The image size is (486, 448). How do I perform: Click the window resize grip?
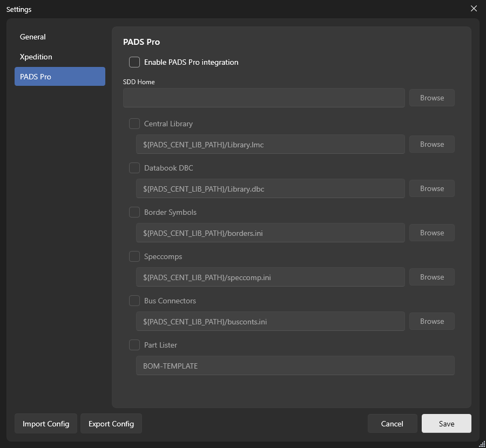click(x=482, y=444)
